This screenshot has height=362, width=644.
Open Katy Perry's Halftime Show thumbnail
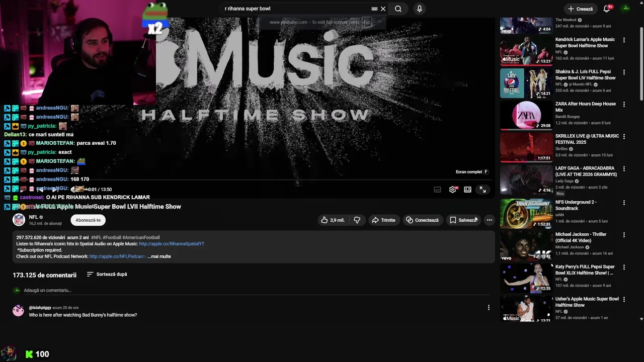pyautogui.click(x=526, y=278)
